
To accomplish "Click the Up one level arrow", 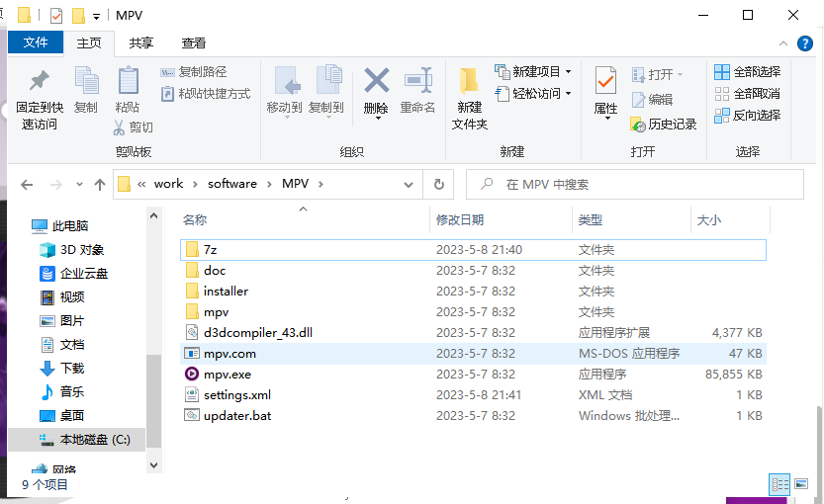I will point(100,185).
